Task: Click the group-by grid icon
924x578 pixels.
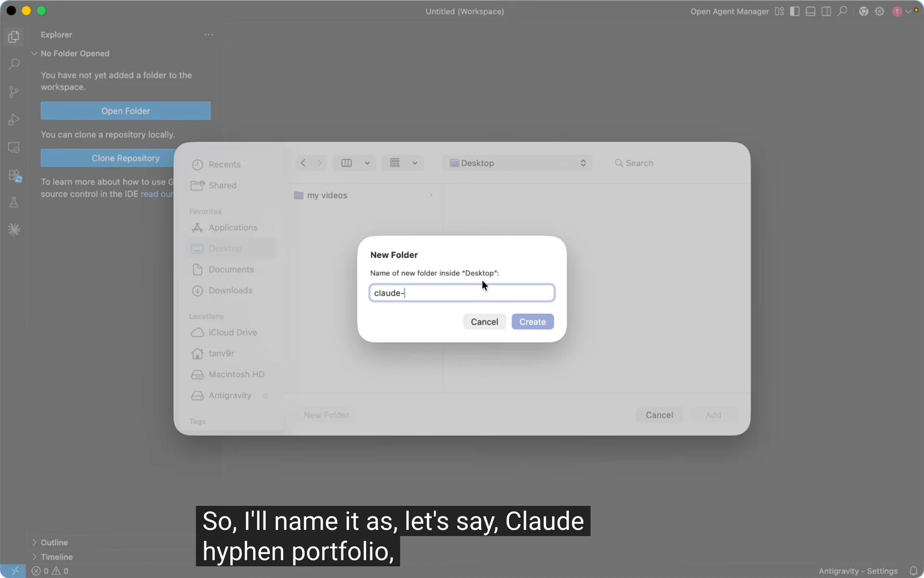Action: point(395,163)
